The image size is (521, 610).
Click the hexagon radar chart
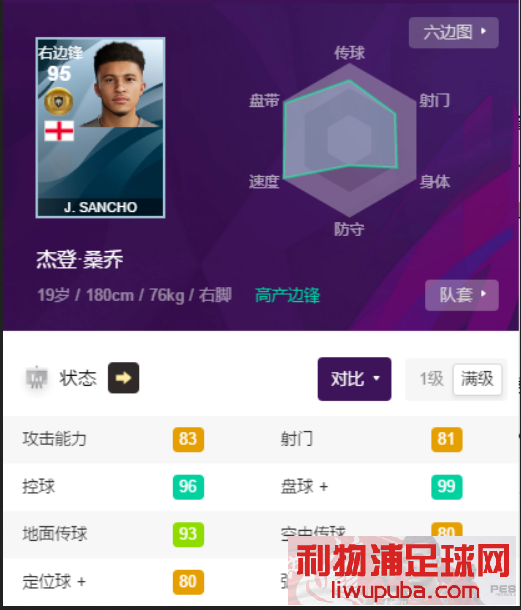click(x=349, y=140)
